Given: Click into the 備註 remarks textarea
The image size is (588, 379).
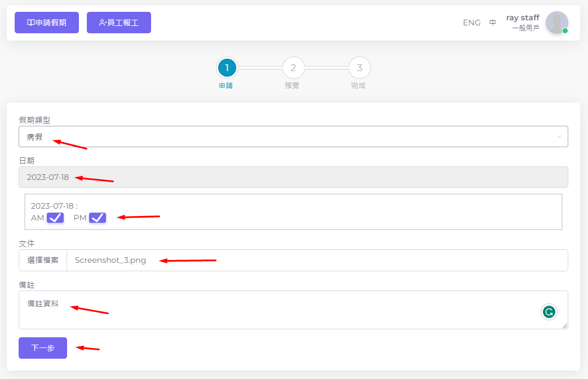Looking at the screenshot, I should (293, 310).
